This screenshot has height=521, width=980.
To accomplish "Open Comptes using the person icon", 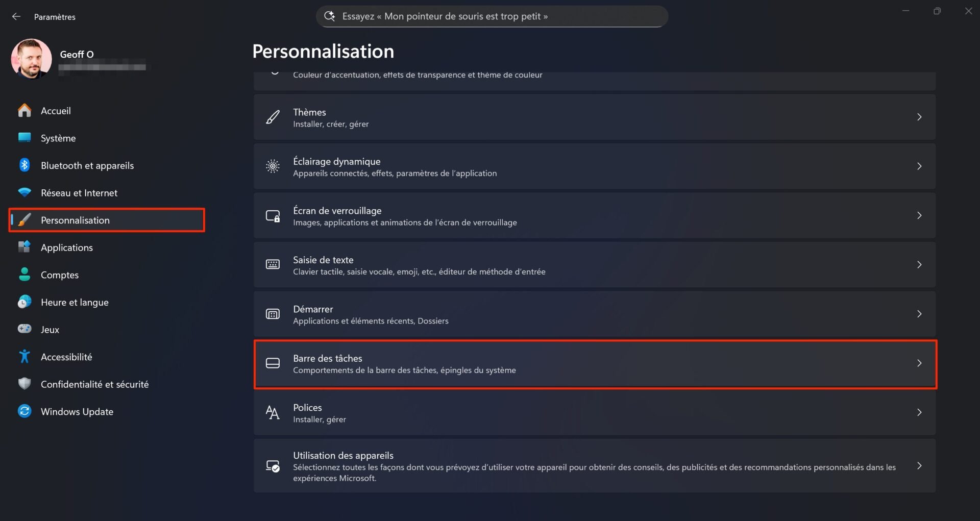I will 24,275.
